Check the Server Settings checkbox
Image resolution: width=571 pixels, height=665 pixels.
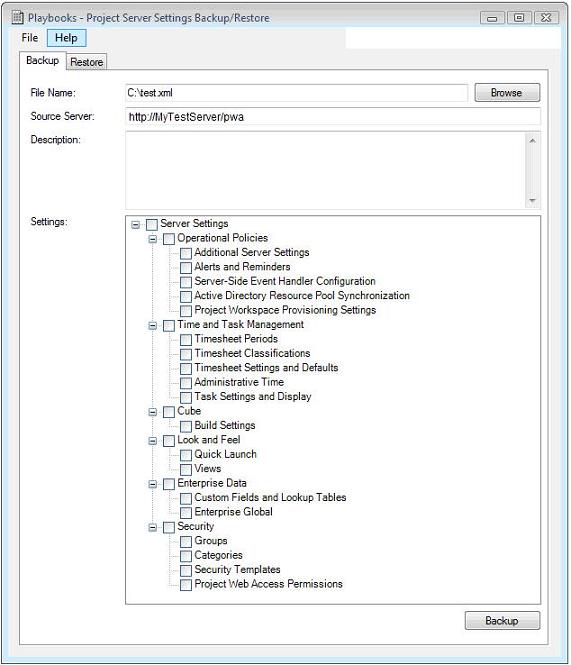(x=152, y=224)
